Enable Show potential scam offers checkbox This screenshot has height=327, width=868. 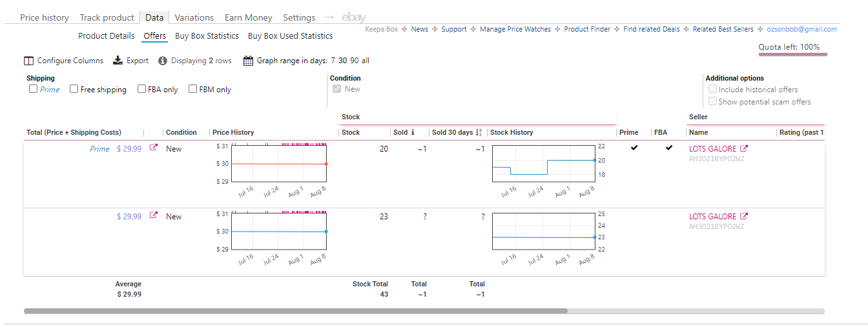712,101
